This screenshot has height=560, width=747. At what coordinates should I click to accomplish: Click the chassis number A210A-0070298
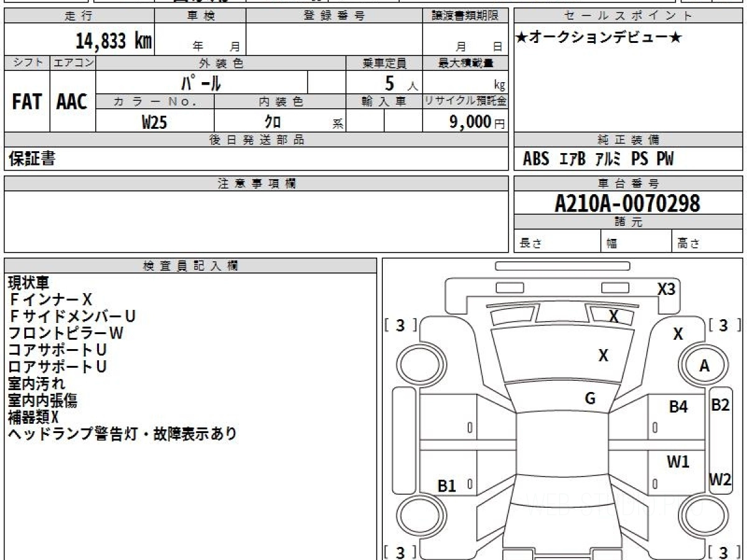click(x=627, y=203)
